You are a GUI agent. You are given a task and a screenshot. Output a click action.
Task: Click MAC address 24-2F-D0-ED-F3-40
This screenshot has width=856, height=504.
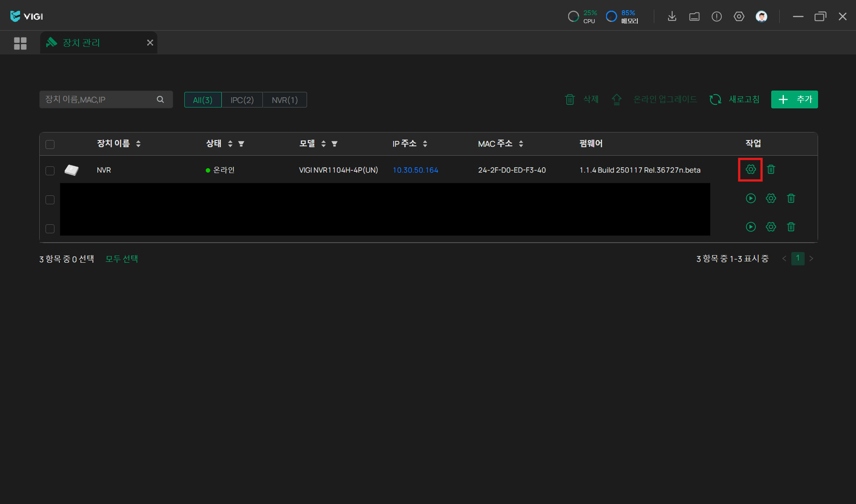click(512, 170)
